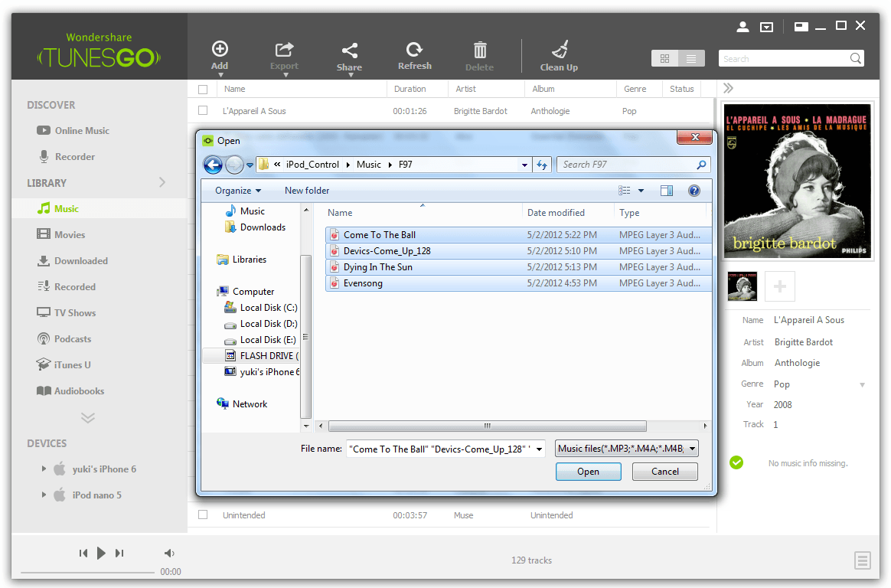Click the Delete trash icon

point(480,50)
